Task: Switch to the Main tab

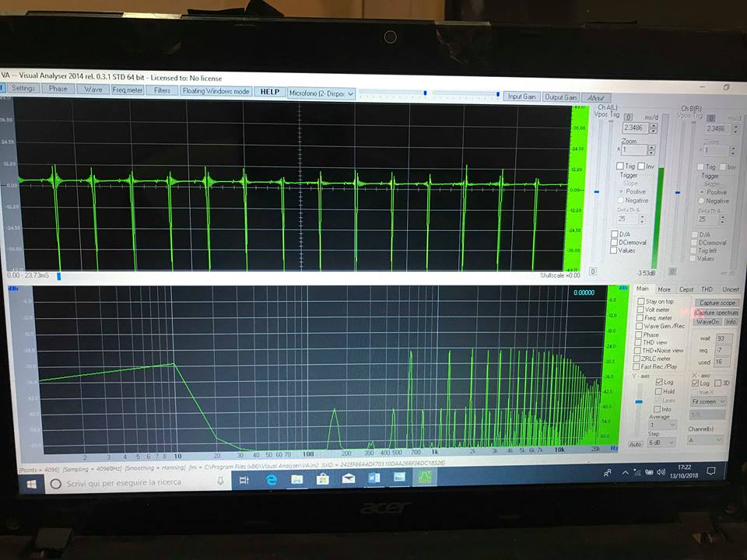Action: (x=643, y=289)
